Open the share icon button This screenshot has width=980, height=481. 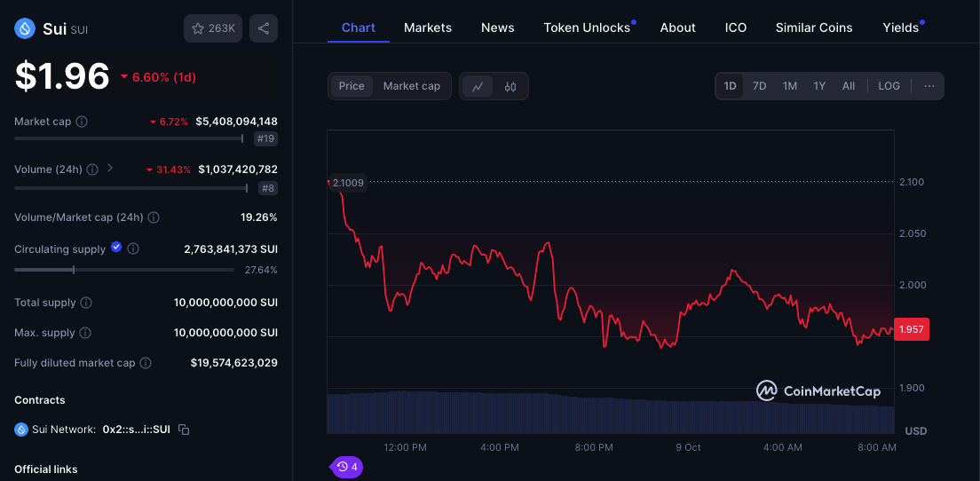pos(264,28)
